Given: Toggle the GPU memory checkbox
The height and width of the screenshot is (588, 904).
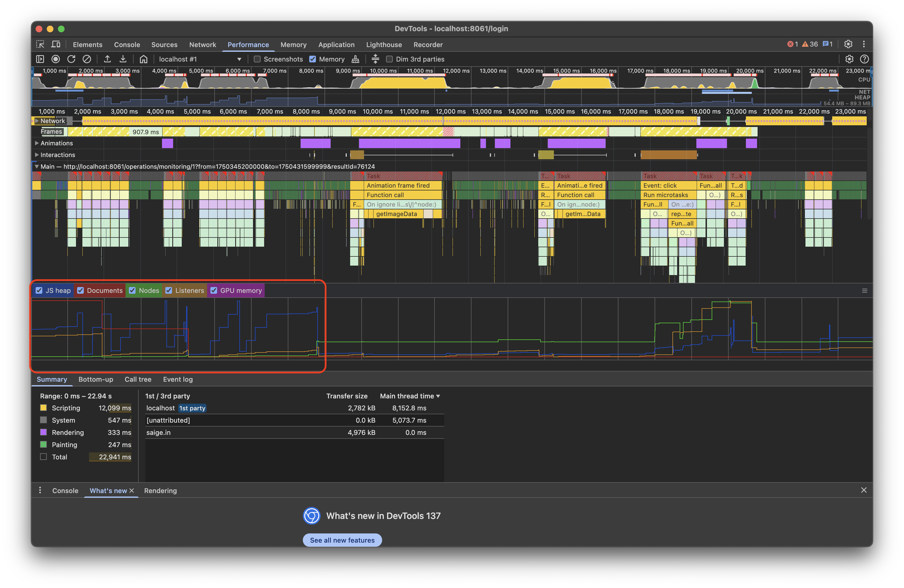Looking at the screenshot, I should pyautogui.click(x=214, y=291).
